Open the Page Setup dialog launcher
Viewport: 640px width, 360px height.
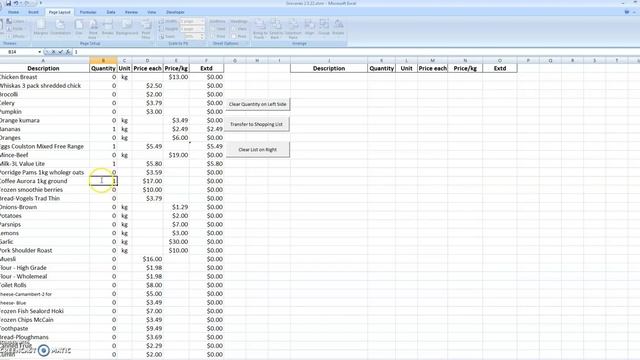point(152,43)
